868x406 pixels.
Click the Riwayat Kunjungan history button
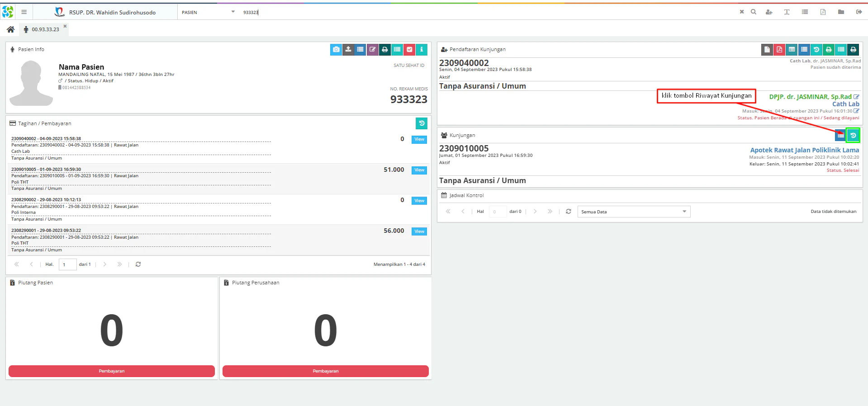[x=853, y=135]
